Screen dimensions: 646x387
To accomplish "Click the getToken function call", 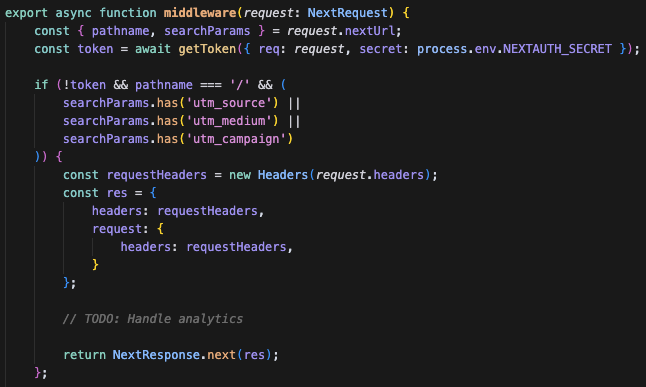I will pyautogui.click(x=207, y=49).
